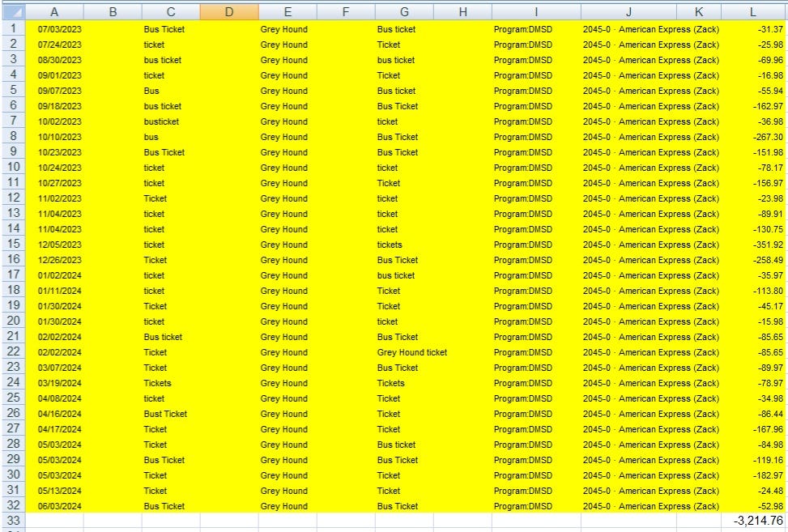Image resolution: width=788 pixels, height=532 pixels.
Task: Click date cell 04/16/2024
Action: pyautogui.click(x=54, y=414)
